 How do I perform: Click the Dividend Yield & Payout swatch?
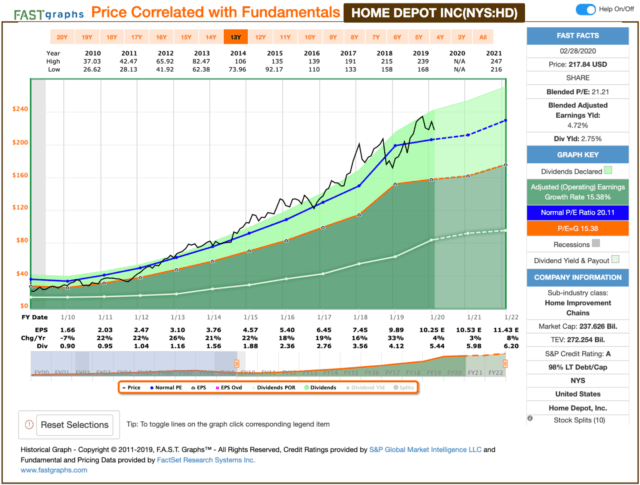point(616,259)
